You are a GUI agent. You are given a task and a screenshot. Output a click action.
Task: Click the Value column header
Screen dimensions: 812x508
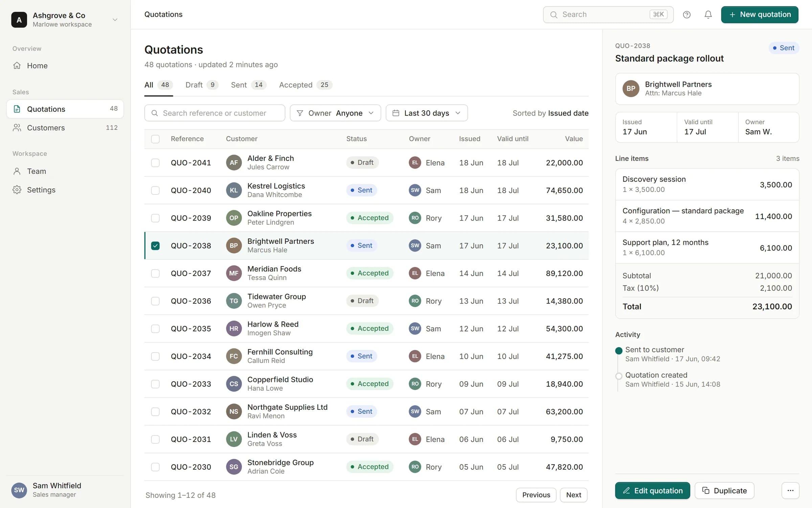pos(574,139)
